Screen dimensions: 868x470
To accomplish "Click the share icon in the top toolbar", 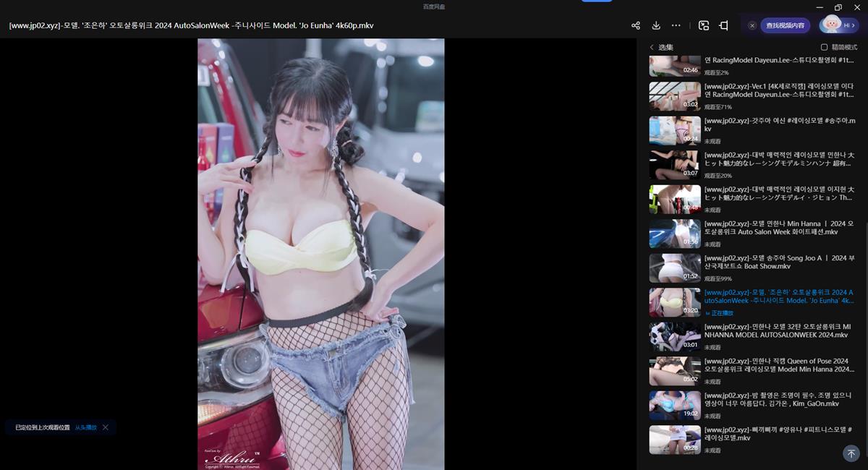I will 635,25.
